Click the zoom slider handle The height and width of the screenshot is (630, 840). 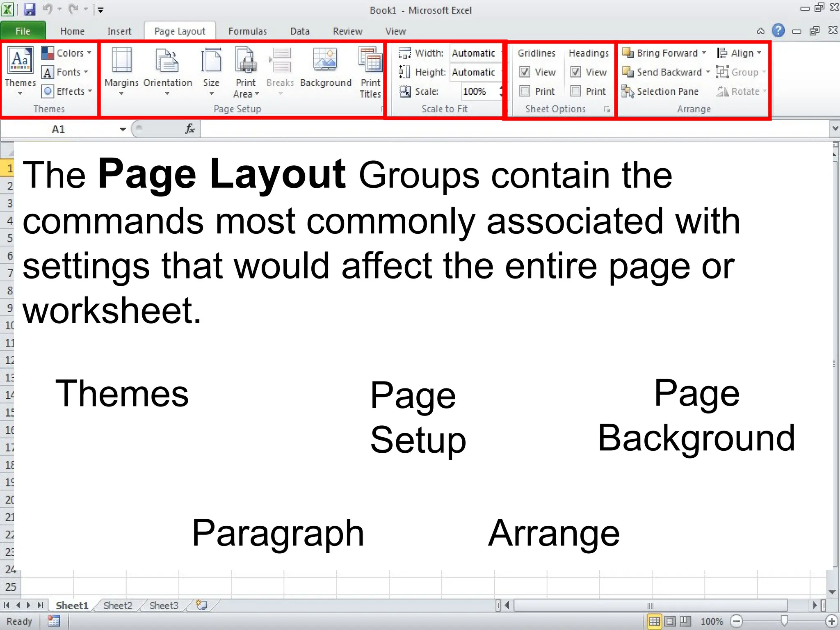784,621
